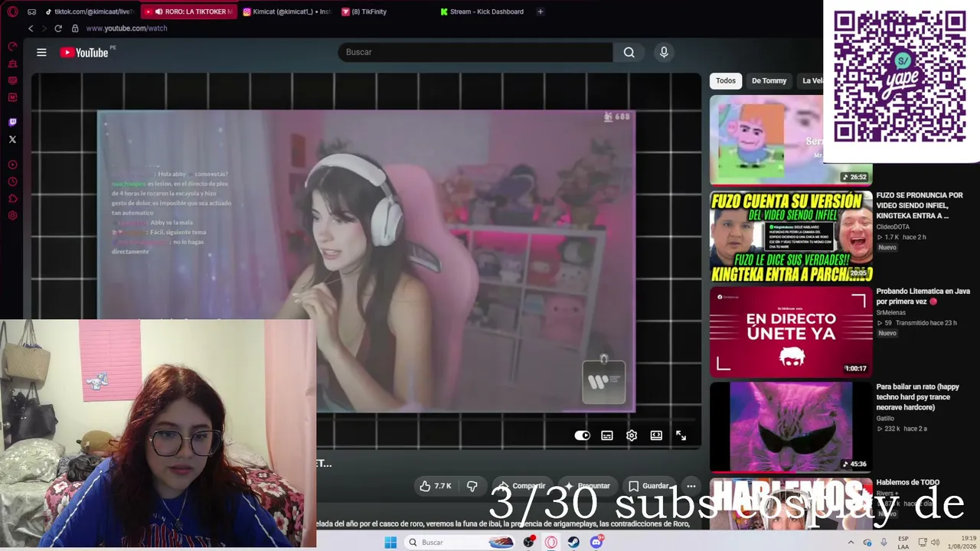980x551 pixels.
Task: Open the Gatillo channel link
Action: 886,418
